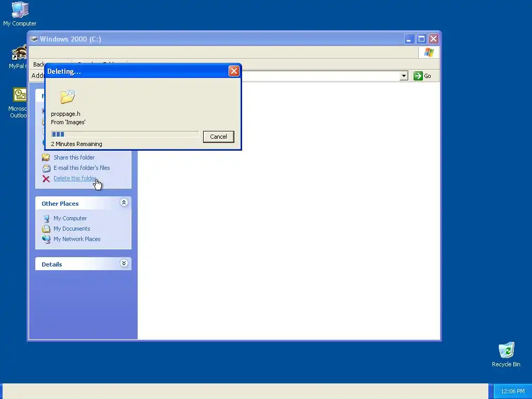Click the e-mail envelope icon

[x=46, y=168]
